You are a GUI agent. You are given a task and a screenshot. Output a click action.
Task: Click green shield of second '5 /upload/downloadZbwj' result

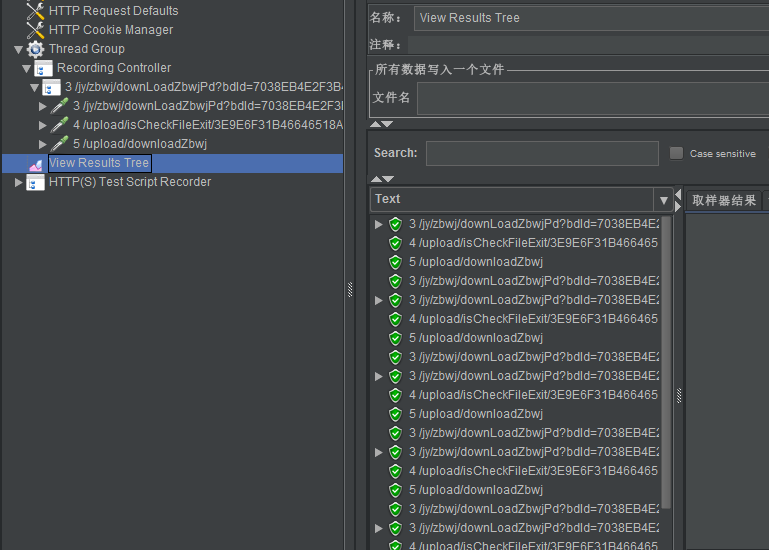tap(395, 339)
